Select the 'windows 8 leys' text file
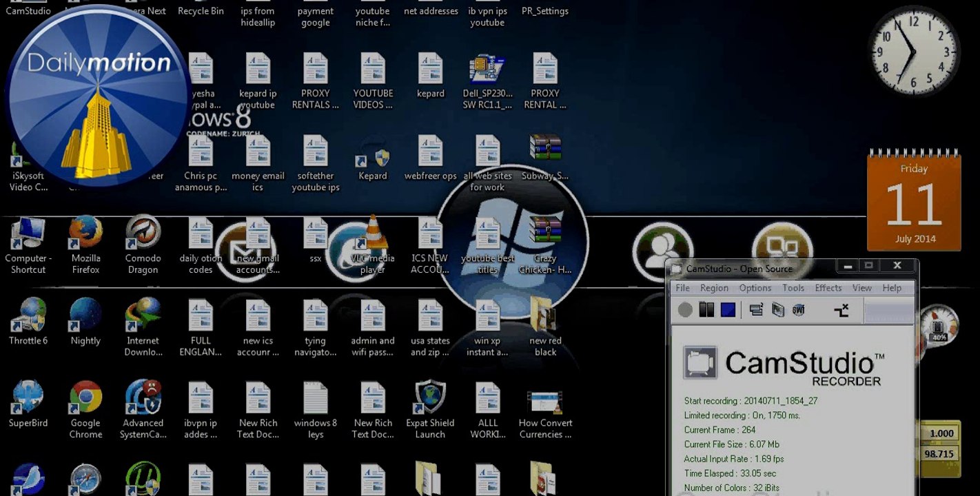This screenshot has width=980, height=496. click(316, 410)
